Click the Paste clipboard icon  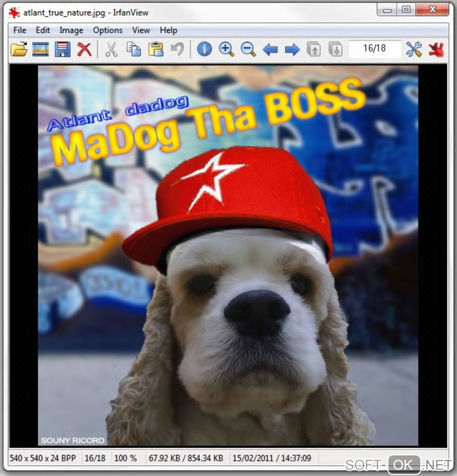[x=155, y=49]
